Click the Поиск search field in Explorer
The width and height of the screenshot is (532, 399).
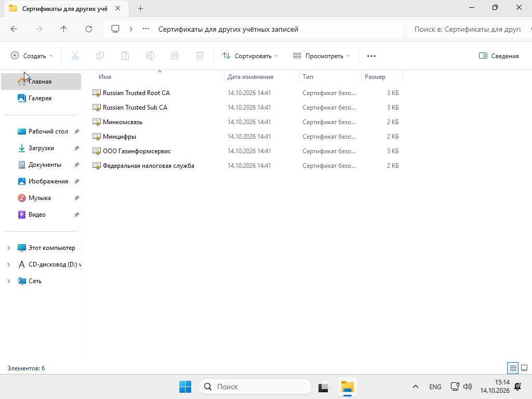pyautogui.click(x=468, y=29)
